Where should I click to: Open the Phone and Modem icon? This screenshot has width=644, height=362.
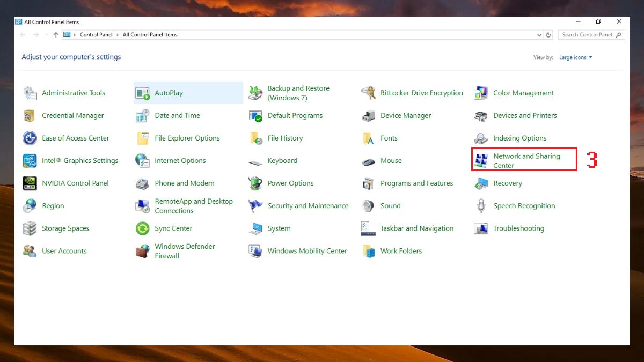click(143, 183)
